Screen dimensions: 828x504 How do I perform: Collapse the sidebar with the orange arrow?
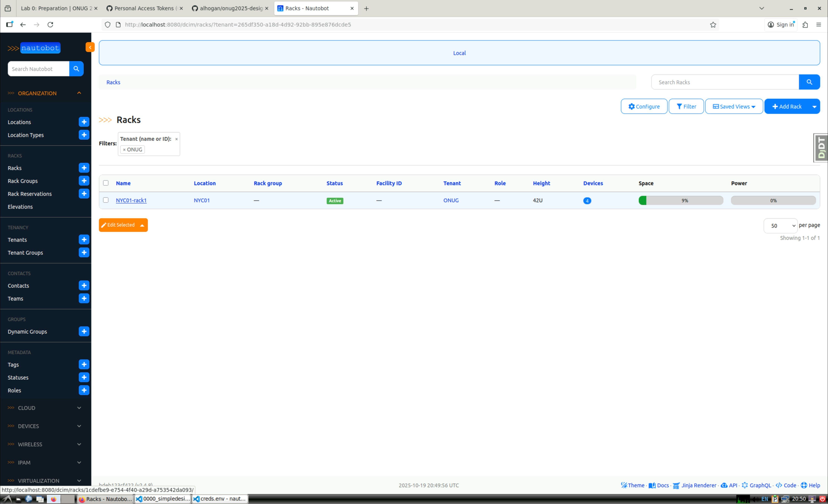(90, 47)
